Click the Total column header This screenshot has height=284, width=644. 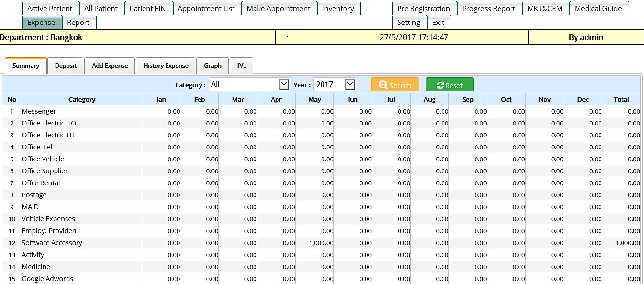622,99
